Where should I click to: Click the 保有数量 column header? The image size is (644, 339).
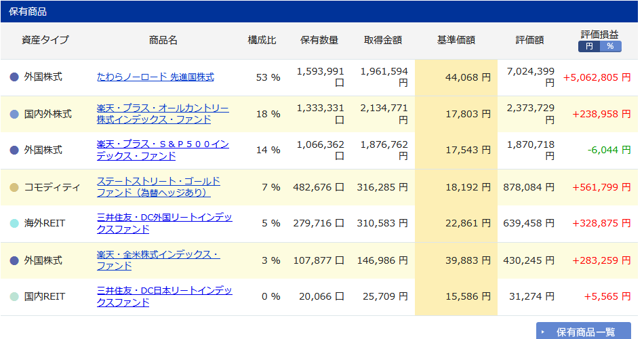[x=319, y=40]
